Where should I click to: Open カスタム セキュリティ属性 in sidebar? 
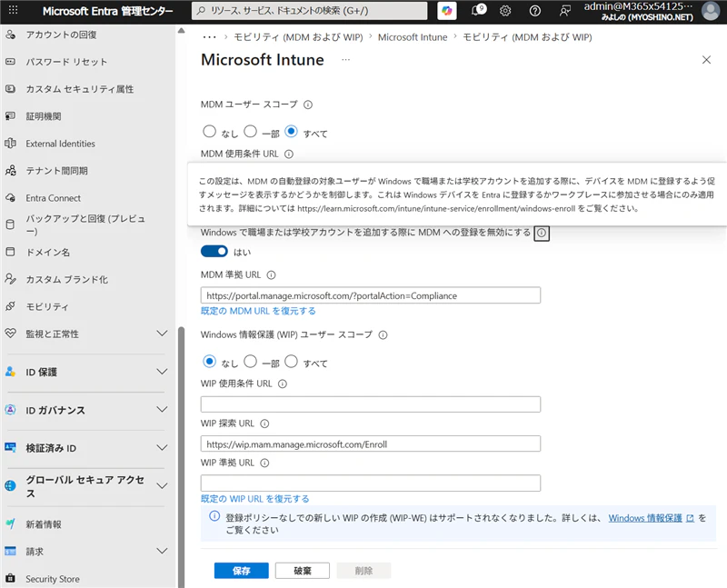[80, 89]
